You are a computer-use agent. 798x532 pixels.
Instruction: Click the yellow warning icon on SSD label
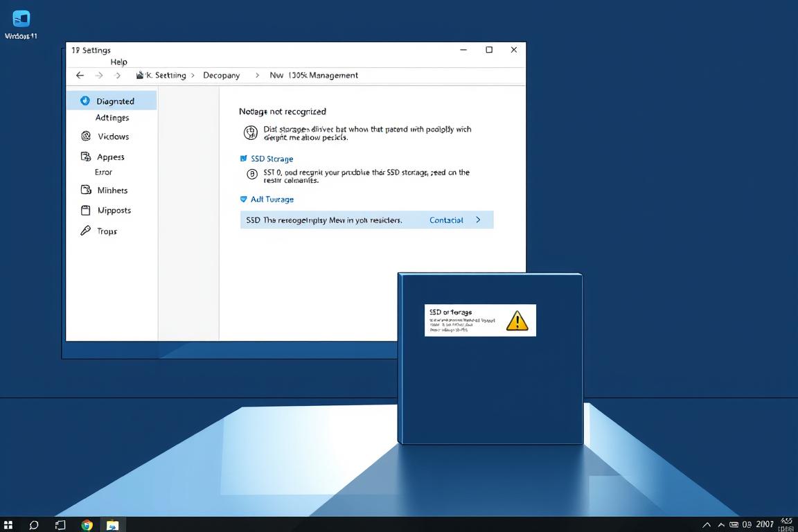click(x=517, y=321)
